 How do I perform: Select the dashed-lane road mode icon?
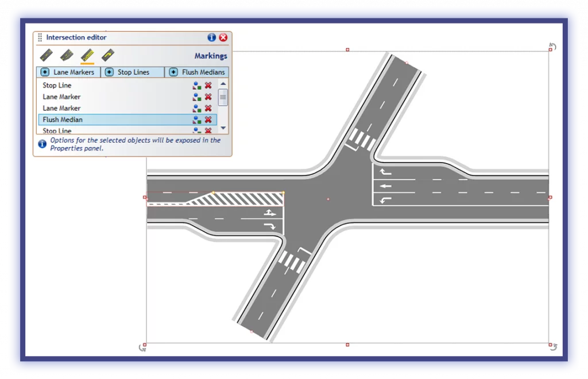(67, 55)
